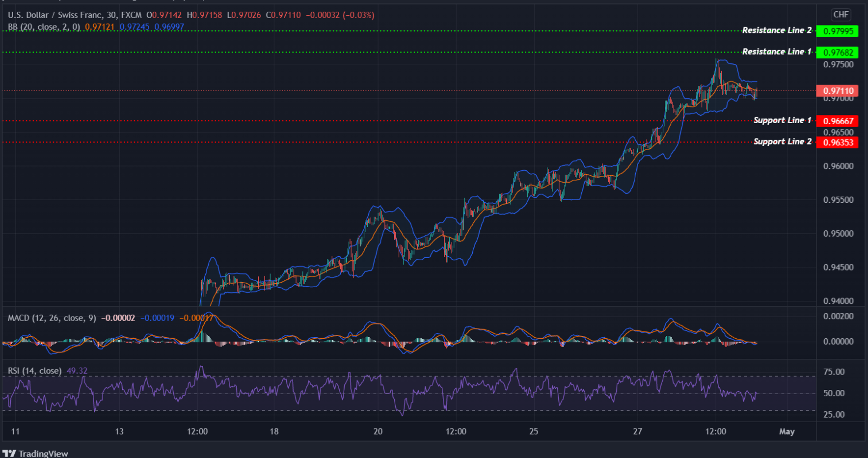The width and height of the screenshot is (868, 458).
Task: Click the orange BB basis value 0.97121
Action: 101,27
